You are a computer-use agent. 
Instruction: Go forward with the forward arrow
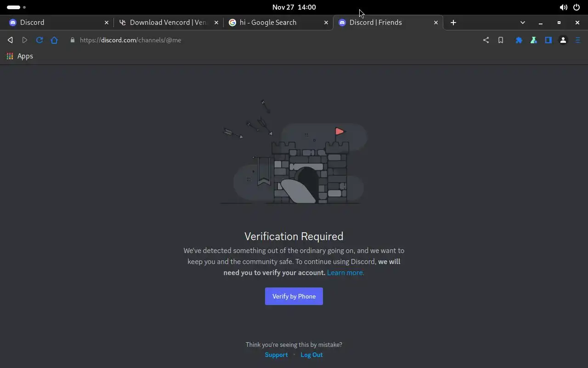click(x=25, y=40)
